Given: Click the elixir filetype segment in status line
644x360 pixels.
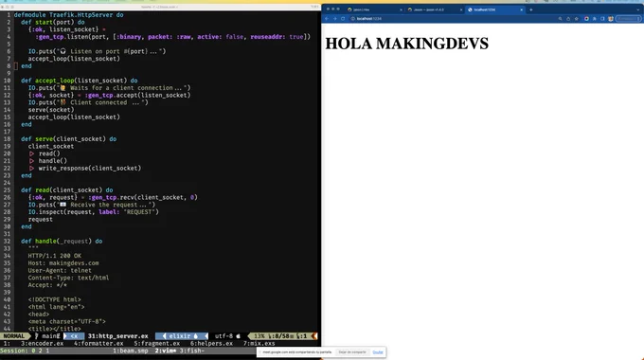Looking at the screenshot, I should click(182, 336).
